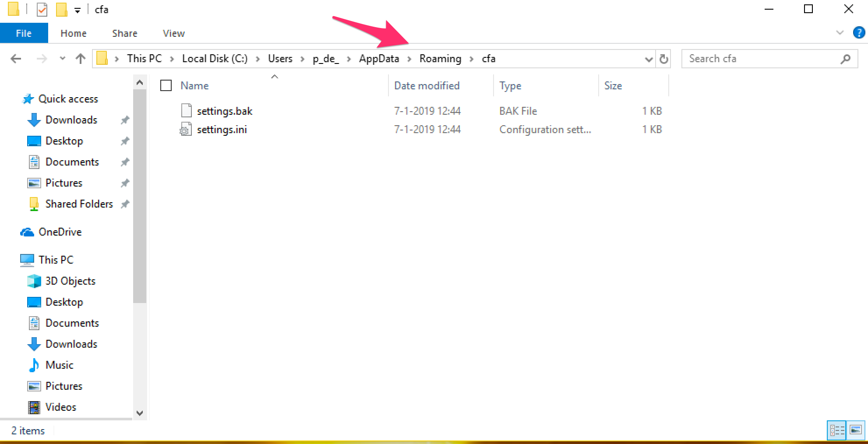Open Properties from the quick access toolbar
Screen dimensions: 868x444
coord(42,9)
